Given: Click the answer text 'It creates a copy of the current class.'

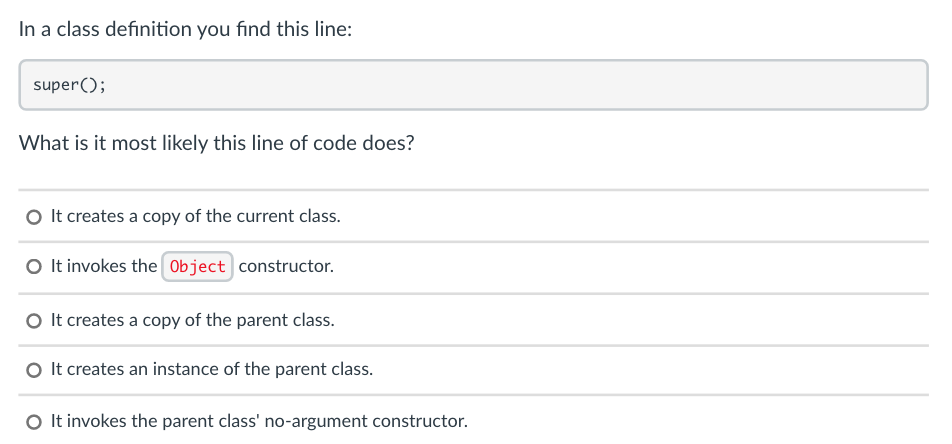Looking at the screenshot, I should [x=196, y=216].
